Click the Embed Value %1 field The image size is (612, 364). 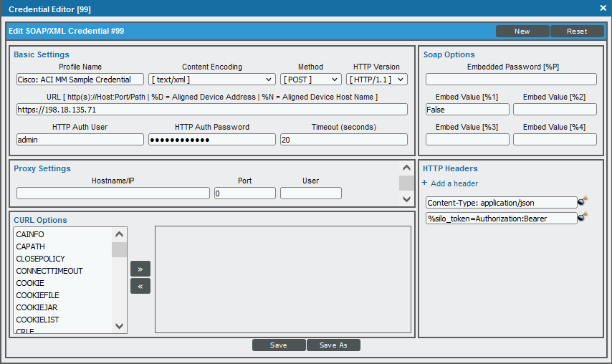467,109
